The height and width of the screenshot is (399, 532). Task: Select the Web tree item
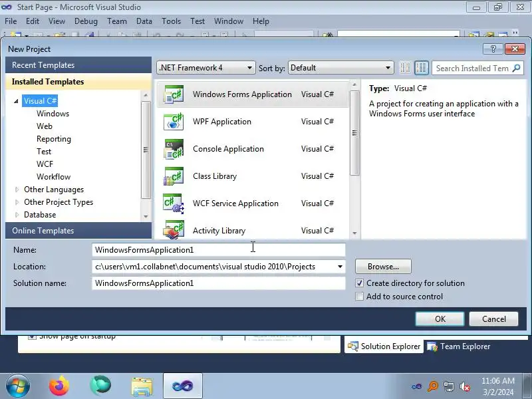[45, 126]
